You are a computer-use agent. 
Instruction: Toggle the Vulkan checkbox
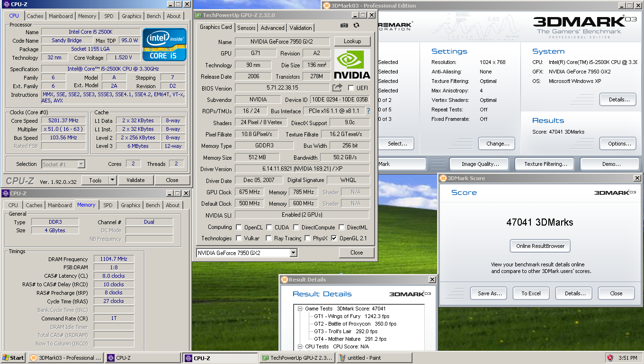239,238
